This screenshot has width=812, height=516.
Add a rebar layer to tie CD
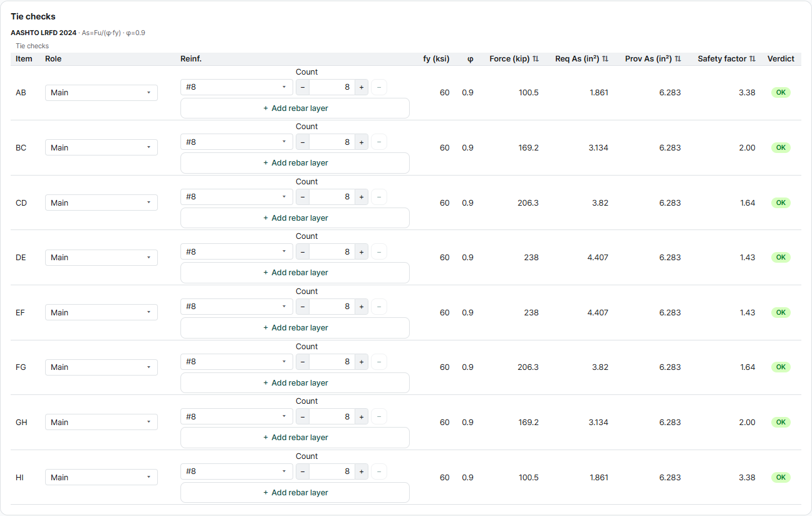[295, 218]
